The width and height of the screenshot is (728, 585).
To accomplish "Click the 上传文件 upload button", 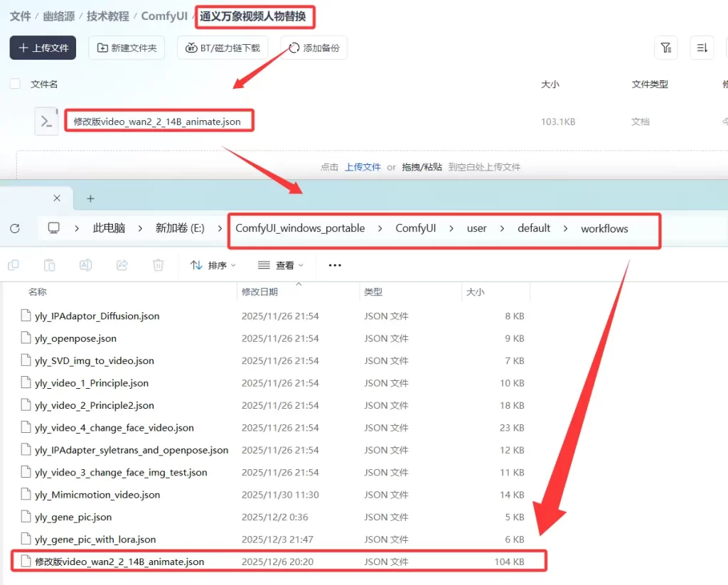I will (43, 48).
